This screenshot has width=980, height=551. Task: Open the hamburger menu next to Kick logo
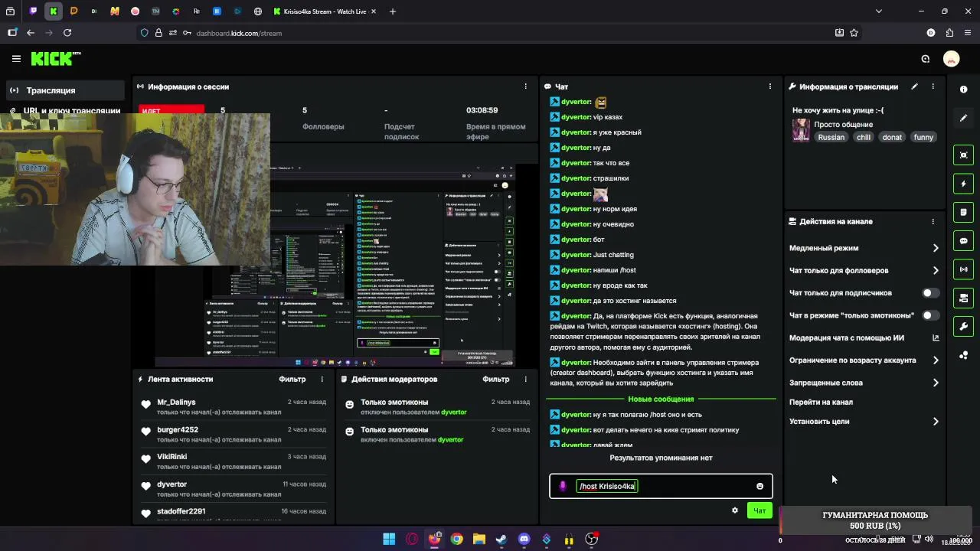[x=16, y=58]
